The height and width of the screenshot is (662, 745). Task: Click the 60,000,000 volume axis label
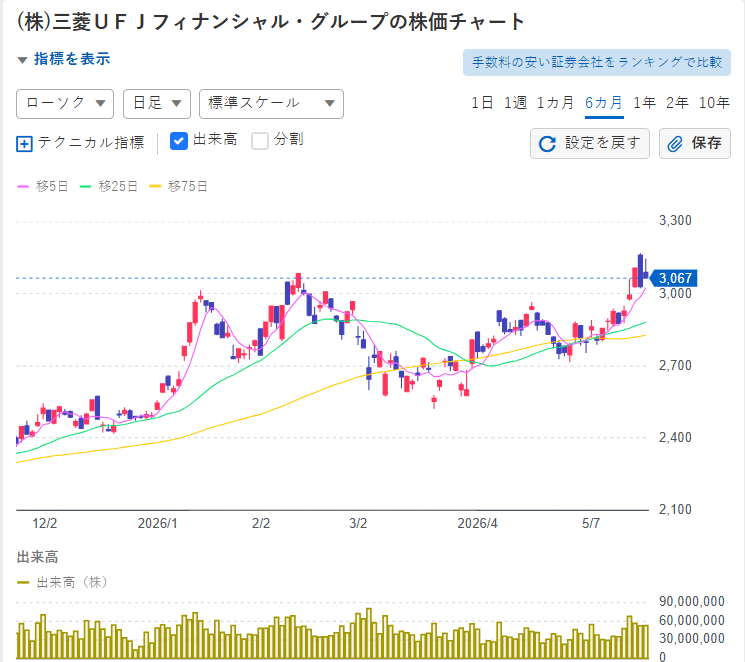click(692, 620)
